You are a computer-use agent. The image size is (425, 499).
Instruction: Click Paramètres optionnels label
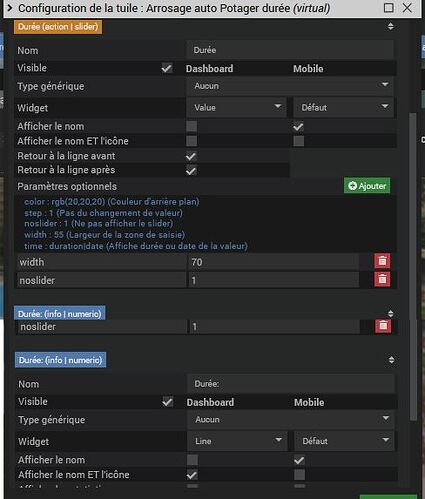point(67,186)
